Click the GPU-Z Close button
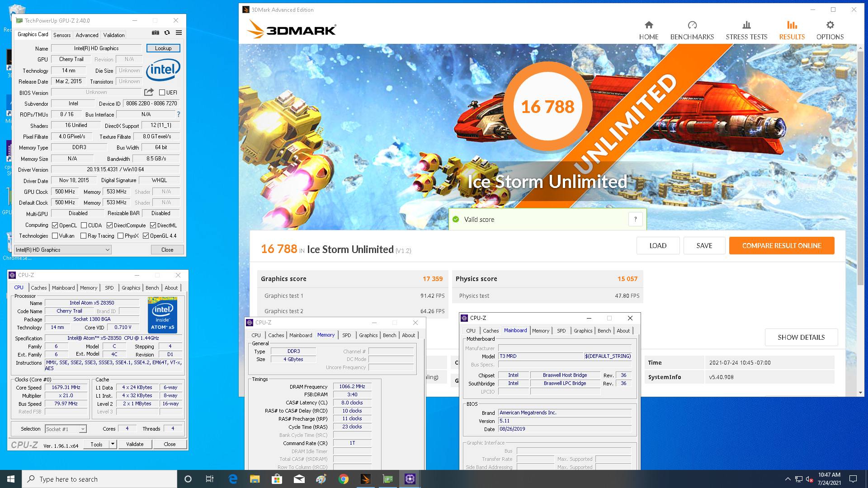The width and height of the screenshot is (868, 488). pyautogui.click(x=167, y=250)
